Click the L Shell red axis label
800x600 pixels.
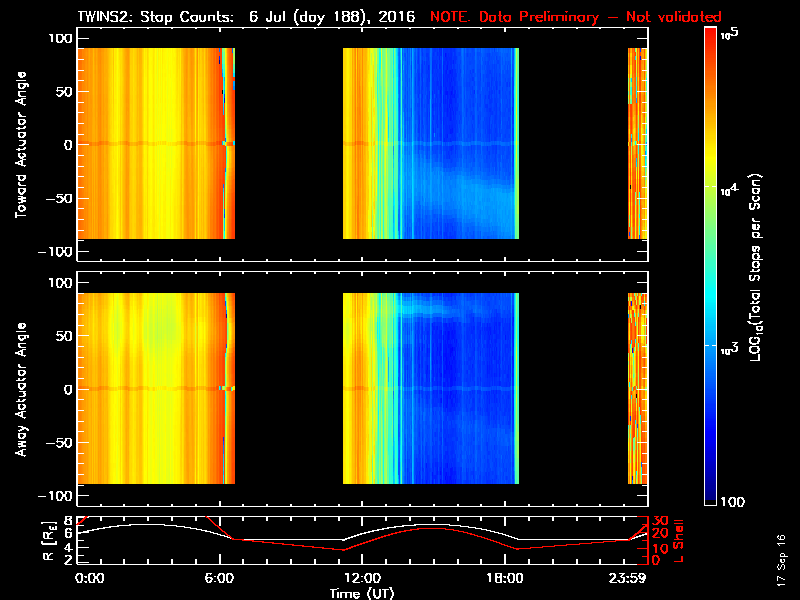(x=678, y=541)
